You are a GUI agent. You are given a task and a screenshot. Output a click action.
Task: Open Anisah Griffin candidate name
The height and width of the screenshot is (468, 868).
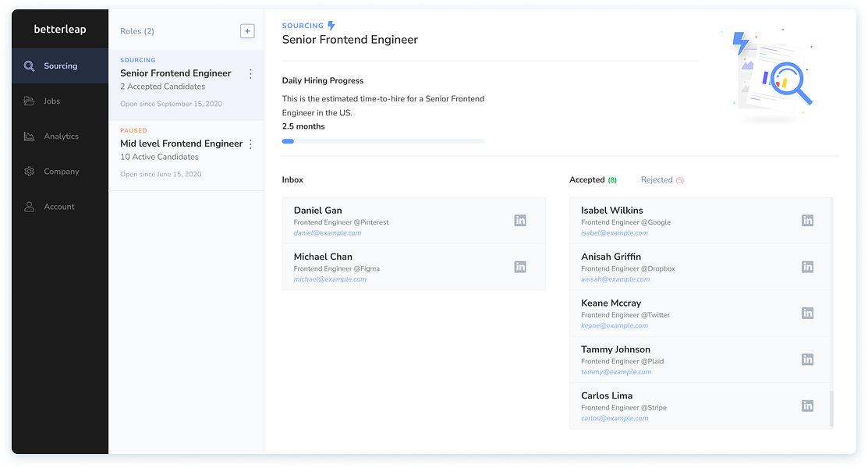click(611, 257)
